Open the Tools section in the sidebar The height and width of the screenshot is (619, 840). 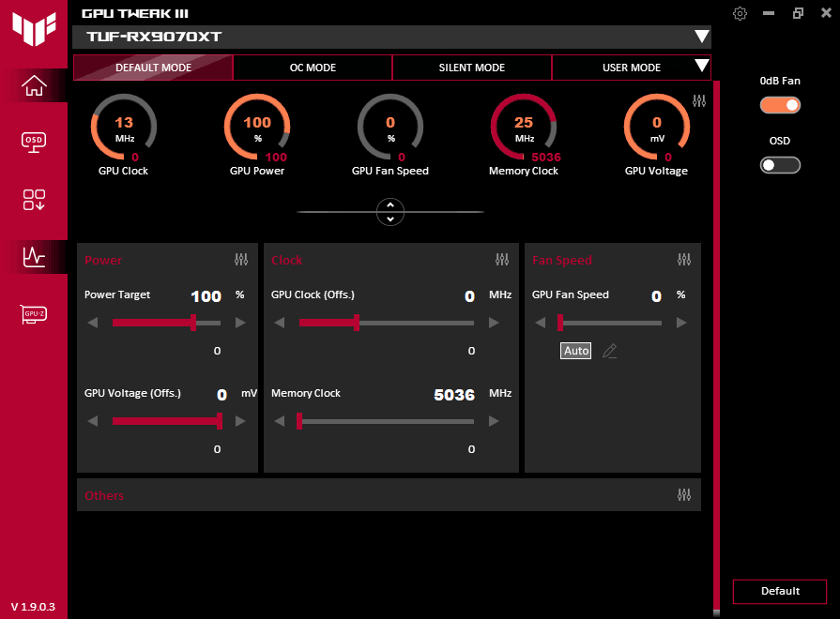(x=33, y=200)
